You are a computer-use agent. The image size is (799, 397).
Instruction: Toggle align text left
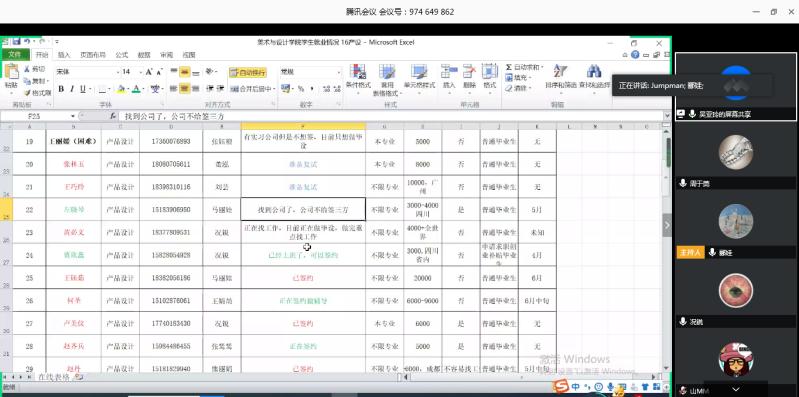[174, 89]
